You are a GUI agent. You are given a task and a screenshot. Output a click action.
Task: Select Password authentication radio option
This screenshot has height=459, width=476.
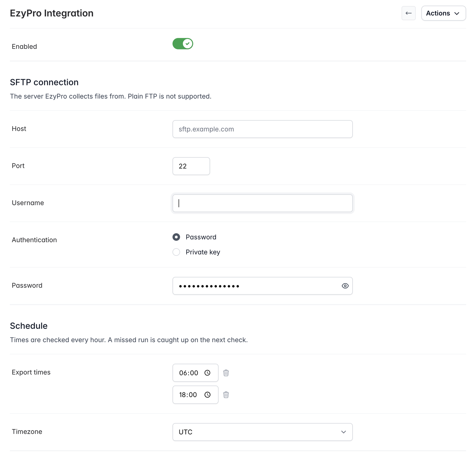pos(176,237)
